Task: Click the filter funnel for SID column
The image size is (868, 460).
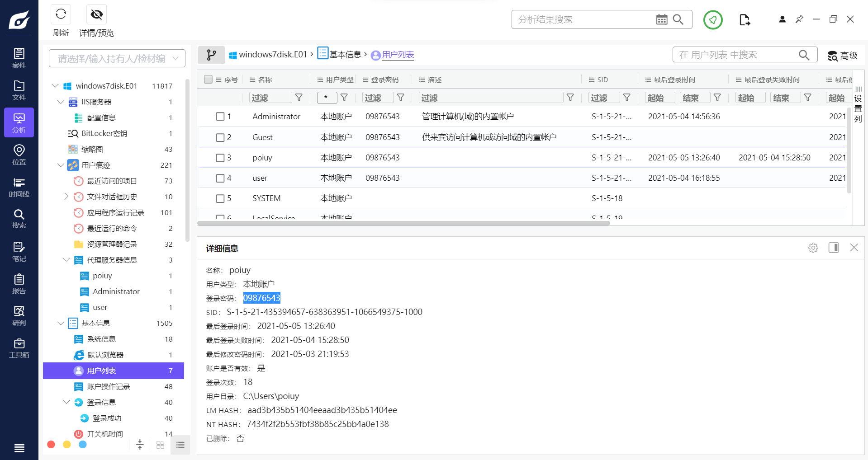Action: point(627,98)
